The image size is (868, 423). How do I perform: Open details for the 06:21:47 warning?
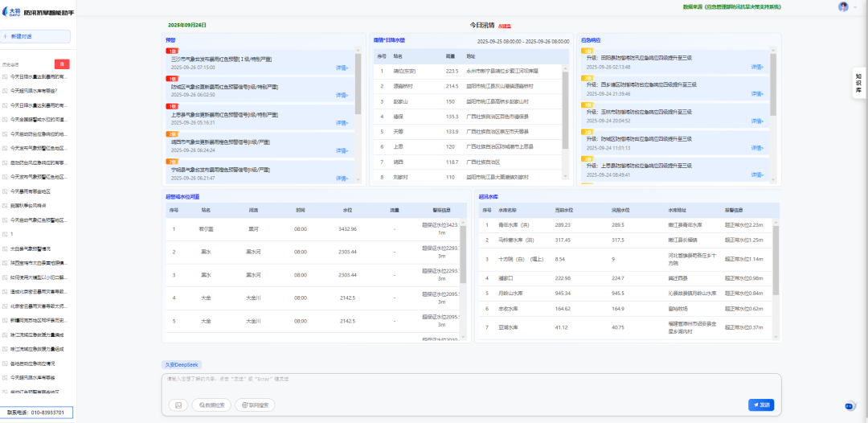coord(342,179)
